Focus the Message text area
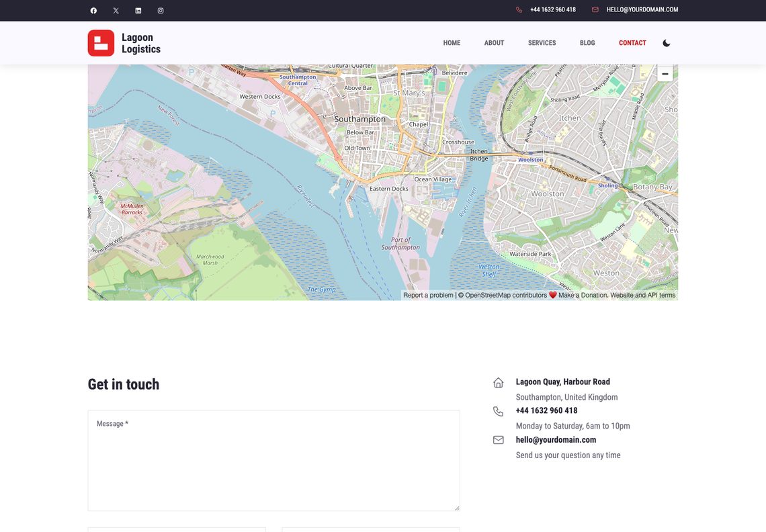 coord(273,461)
